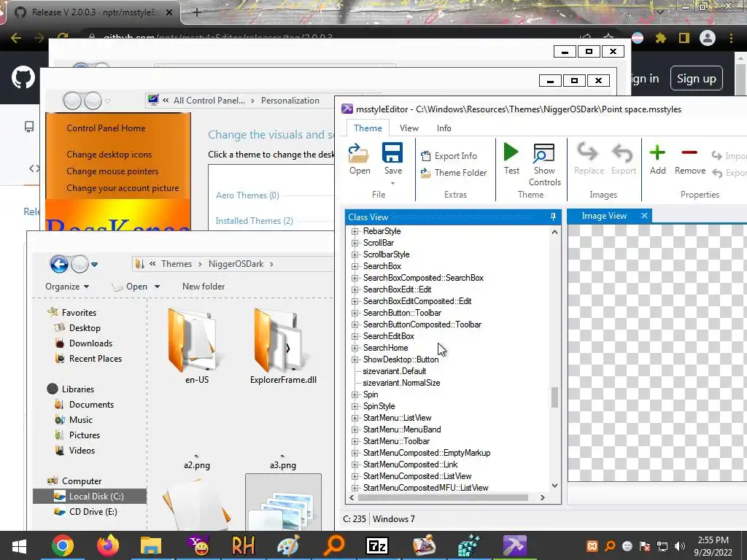
Task: Open the Save button dropdown arrow
Action: coord(392,183)
